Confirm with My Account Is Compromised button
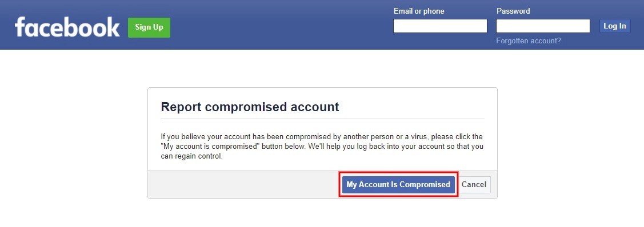 tap(398, 184)
